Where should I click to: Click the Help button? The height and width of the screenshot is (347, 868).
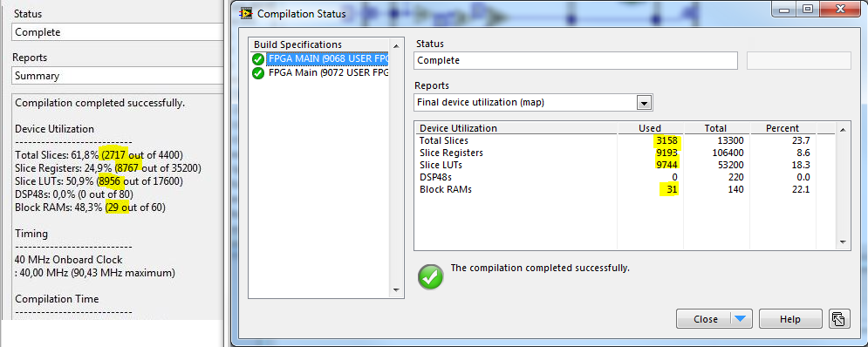(790, 319)
